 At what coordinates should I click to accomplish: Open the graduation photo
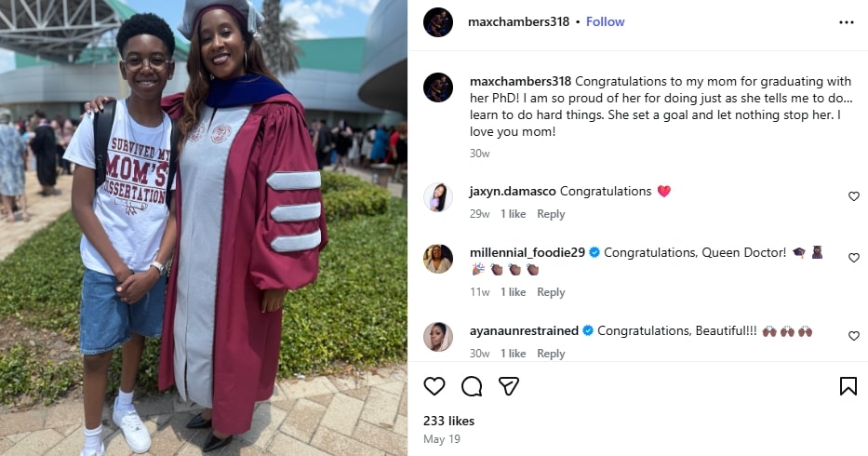203,228
